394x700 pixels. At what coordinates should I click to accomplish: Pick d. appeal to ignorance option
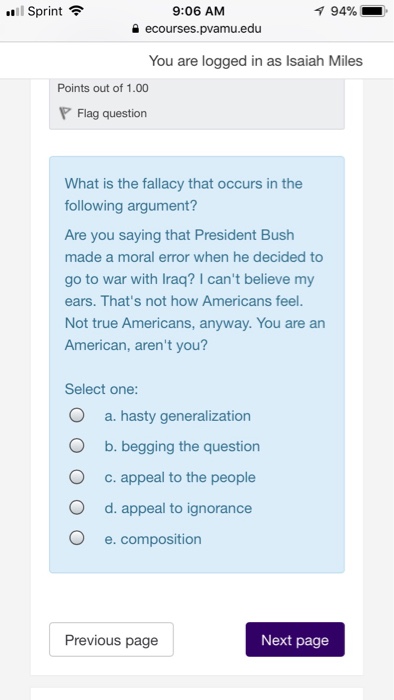[x=77, y=508]
